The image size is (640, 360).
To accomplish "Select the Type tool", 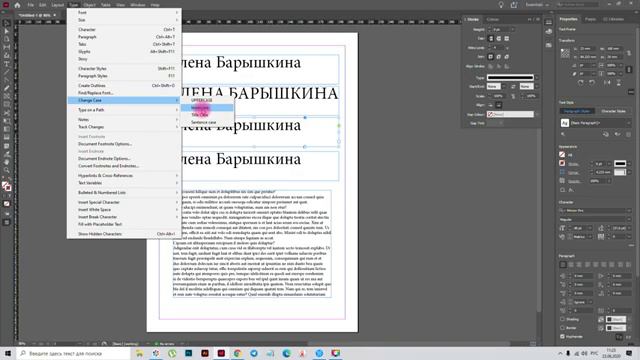I will pos(7,64).
